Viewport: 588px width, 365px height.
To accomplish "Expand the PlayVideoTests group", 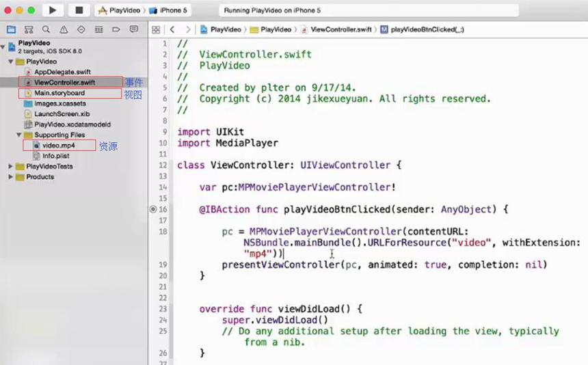I will (x=11, y=166).
